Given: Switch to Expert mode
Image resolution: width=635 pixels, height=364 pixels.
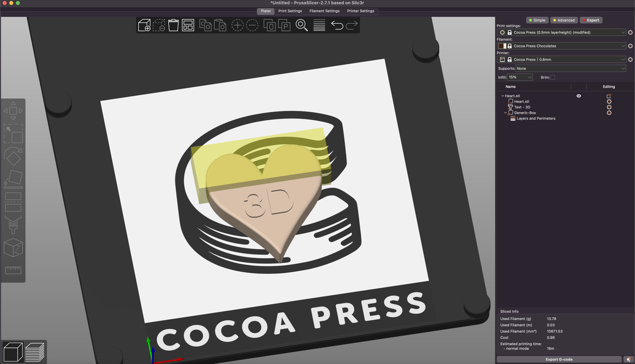Looking at the screenshot, I should 590,20.
